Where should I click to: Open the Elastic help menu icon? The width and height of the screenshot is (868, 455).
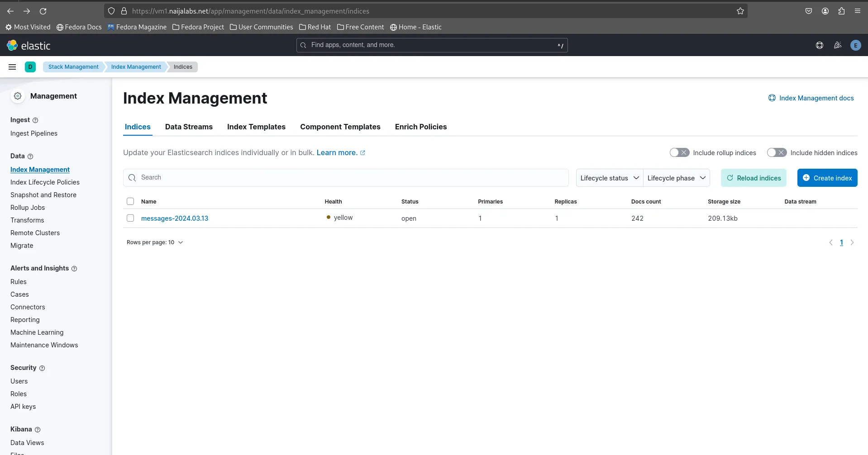(820, 45)
